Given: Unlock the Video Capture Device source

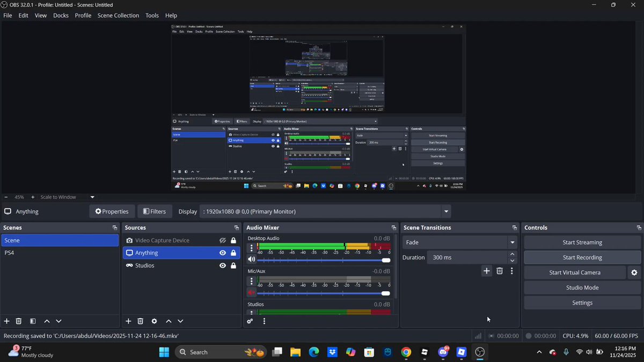Looking at the screenshot, I should click(x=233, y=240).
